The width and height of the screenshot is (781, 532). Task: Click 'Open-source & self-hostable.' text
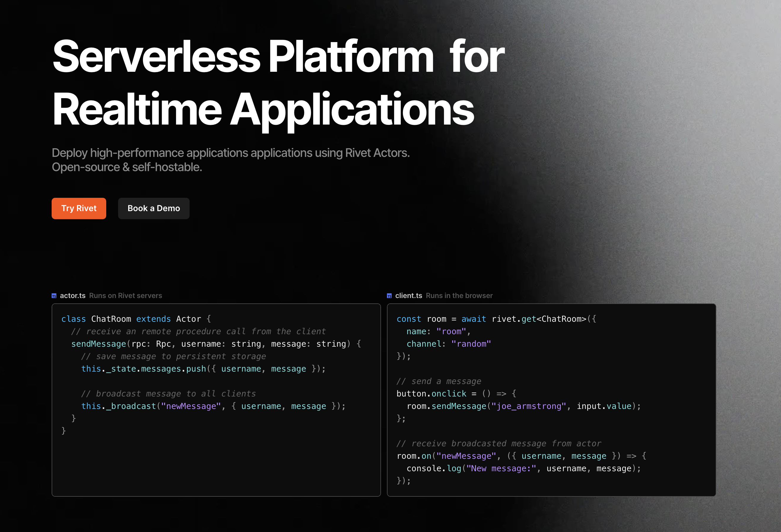click(x=127, y=167)
